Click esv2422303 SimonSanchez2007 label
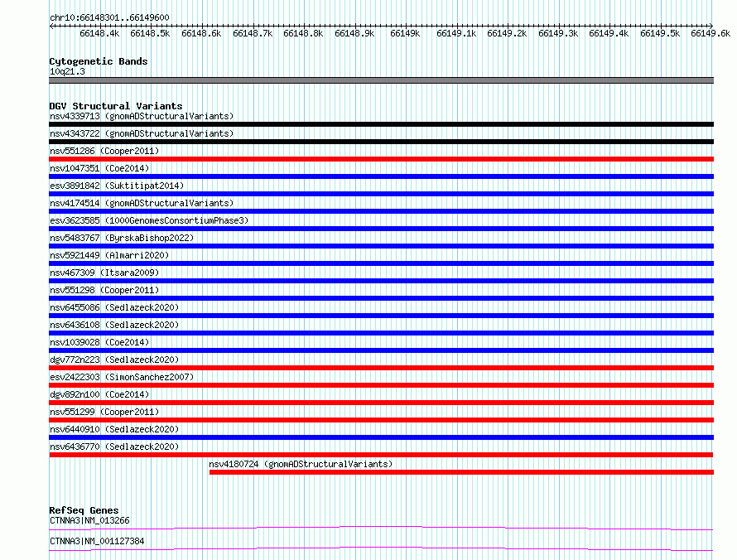The width and height of the screenshot is (737, 560). click(122, 377)
